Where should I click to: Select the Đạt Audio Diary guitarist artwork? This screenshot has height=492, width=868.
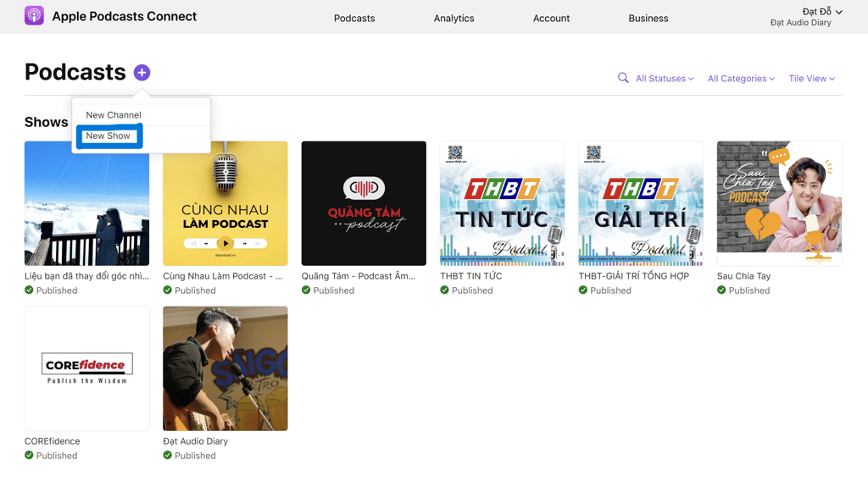225,368
